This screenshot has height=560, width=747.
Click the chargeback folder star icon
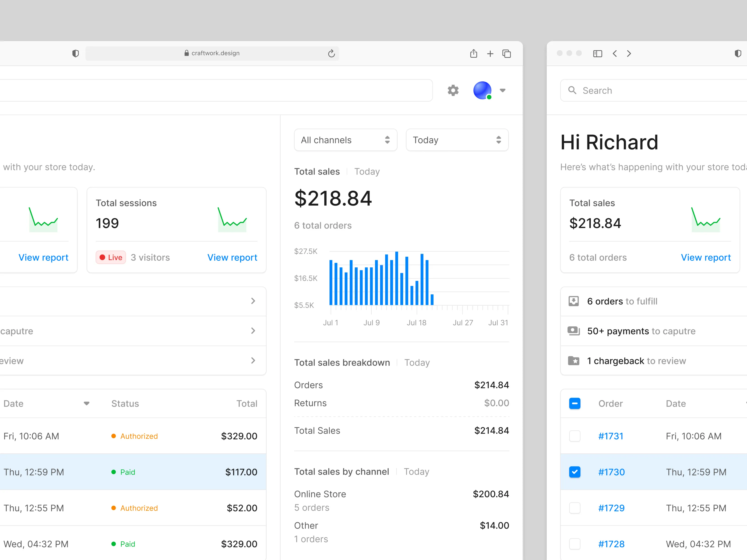573,361
